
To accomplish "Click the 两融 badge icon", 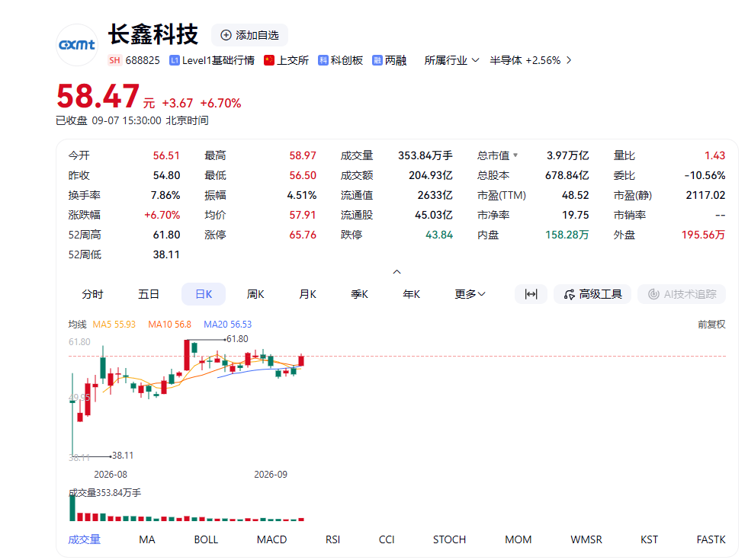I will point(377,60).
